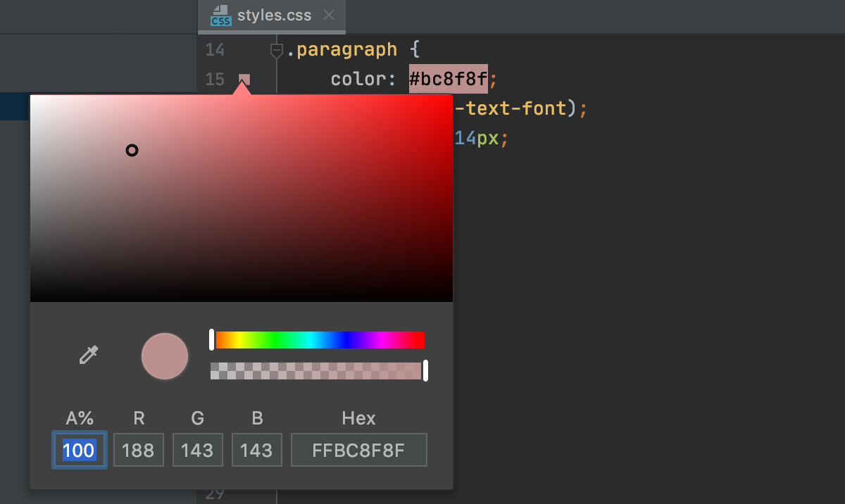Select the A% opacity input field
This screenshot has height=504, width=845.
click(x=79, y=449)
